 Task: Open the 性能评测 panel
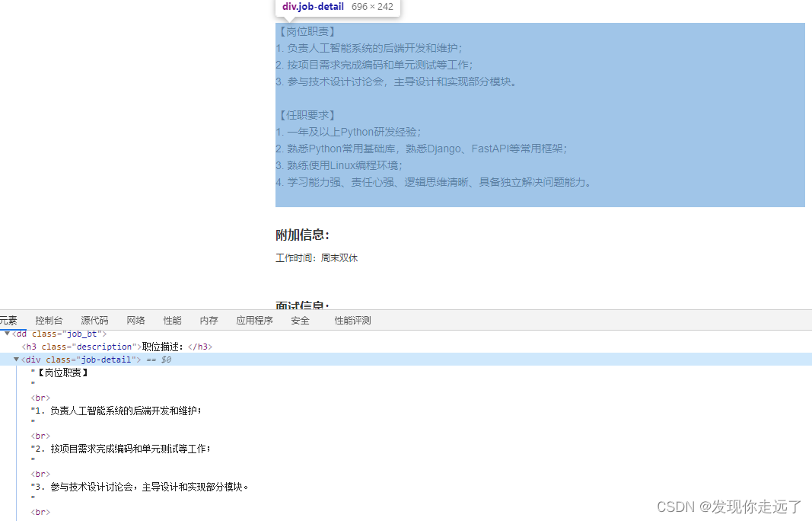(351, 320)
